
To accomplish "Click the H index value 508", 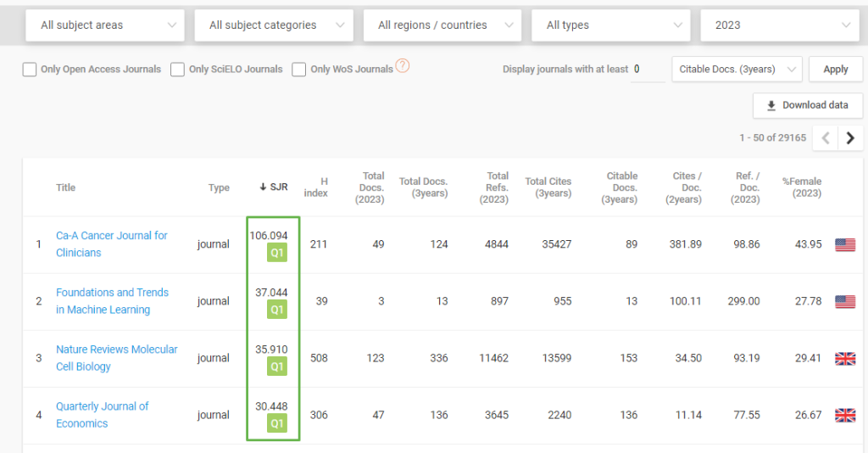I will pyautogui.click(x=319, y=358).
